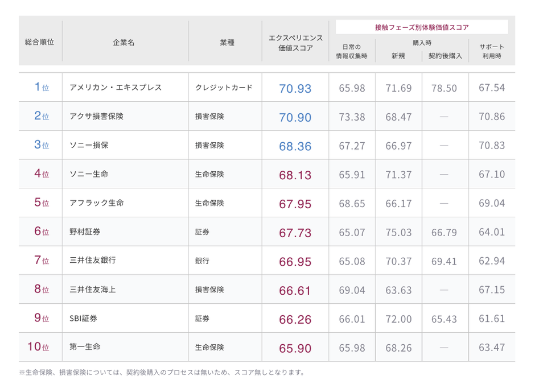Click the 10位 rank cell
Image resolution: width=535 pixels, height=392 pixels.
coord(39,346)
